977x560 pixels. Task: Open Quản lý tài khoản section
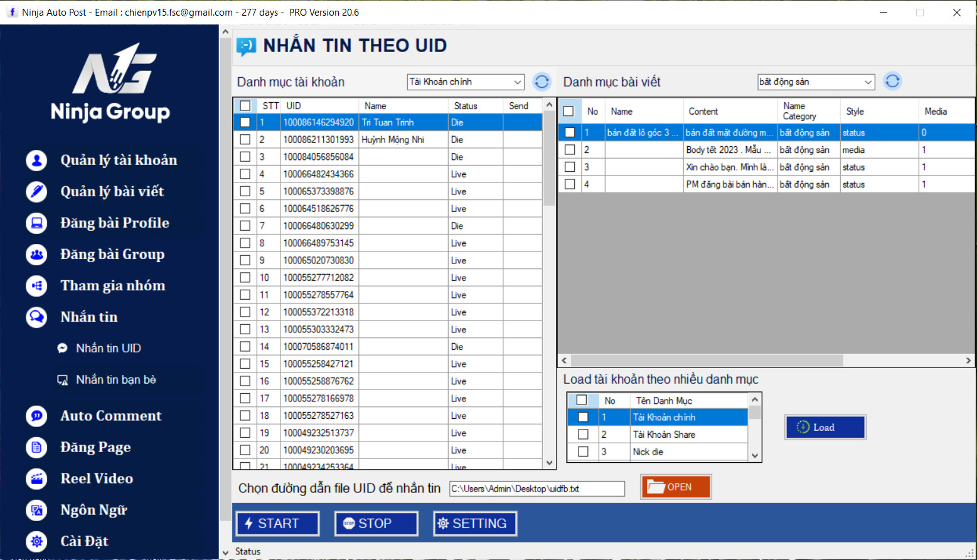point(119,161)
